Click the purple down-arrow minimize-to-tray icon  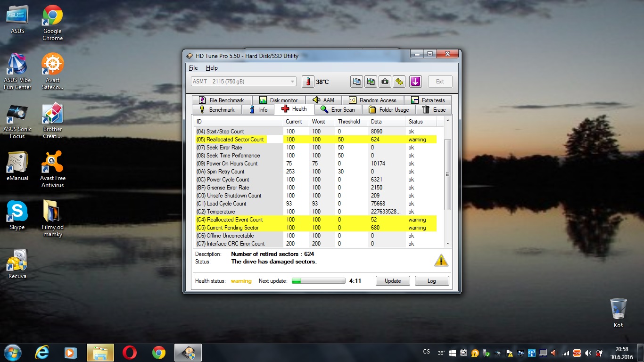tap(415, 82)
